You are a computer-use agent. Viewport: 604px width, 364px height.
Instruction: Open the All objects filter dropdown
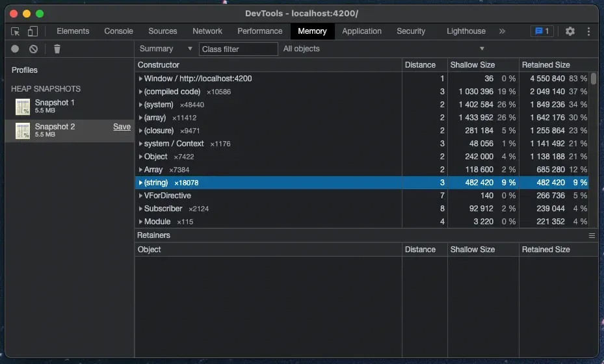coord(384,49)
